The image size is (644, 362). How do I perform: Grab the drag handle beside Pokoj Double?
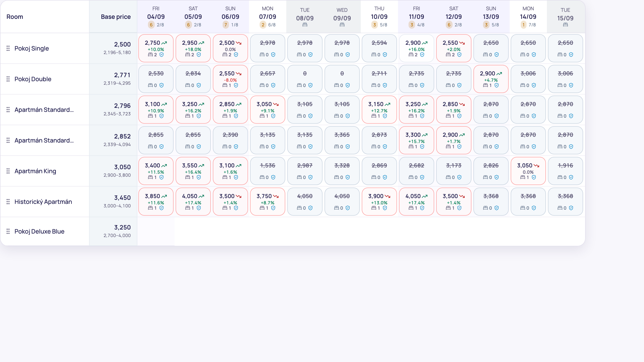(8, 79)
